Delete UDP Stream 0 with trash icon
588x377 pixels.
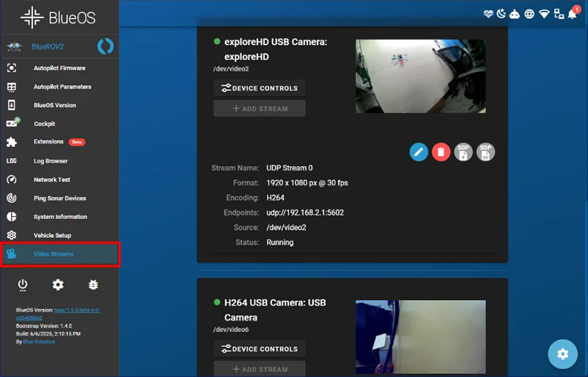point(441,152)
